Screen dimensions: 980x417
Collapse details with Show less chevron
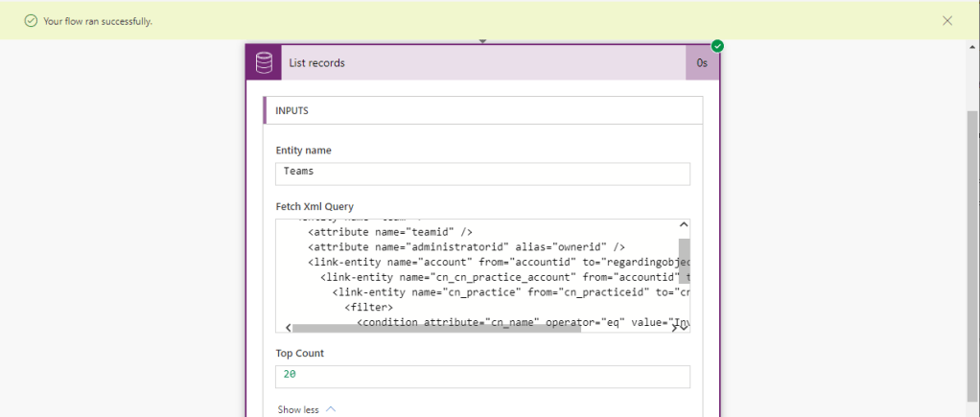[x=331, y=409]
